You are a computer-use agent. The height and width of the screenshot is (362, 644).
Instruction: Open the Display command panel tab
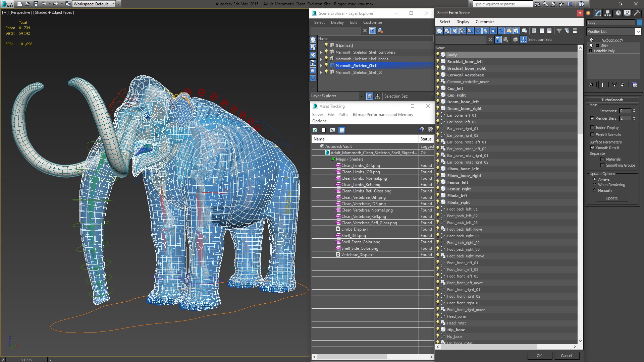pyautogui.click(x=627, y=13)
